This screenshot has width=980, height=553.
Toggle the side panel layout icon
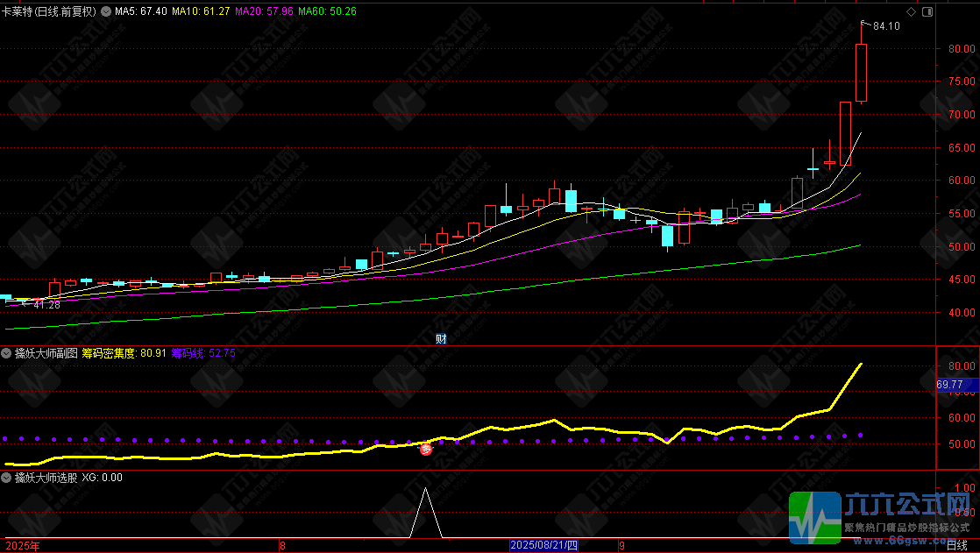[927, 12]
